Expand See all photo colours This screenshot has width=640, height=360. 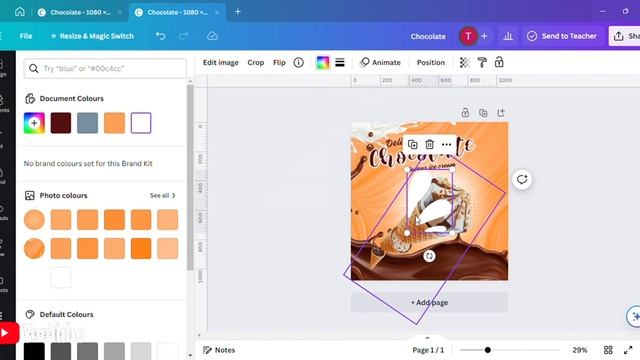coord(163,196)
